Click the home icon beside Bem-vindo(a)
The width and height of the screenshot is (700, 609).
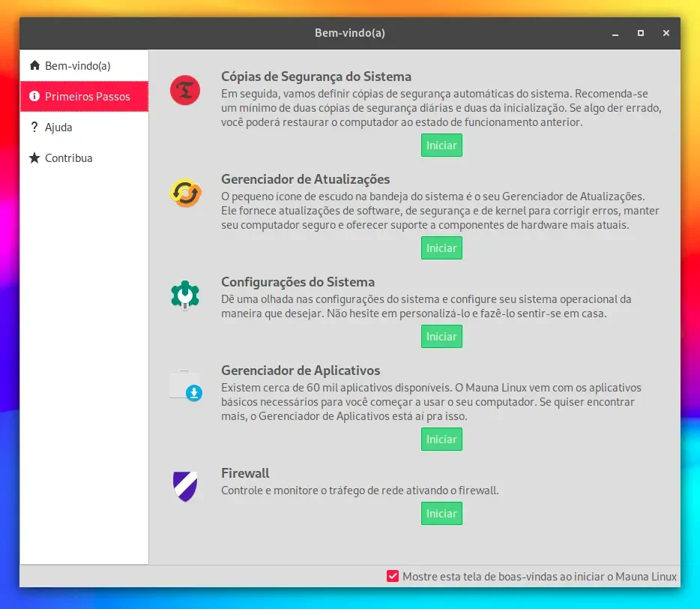pyautogui.click(x=34, y=66)
